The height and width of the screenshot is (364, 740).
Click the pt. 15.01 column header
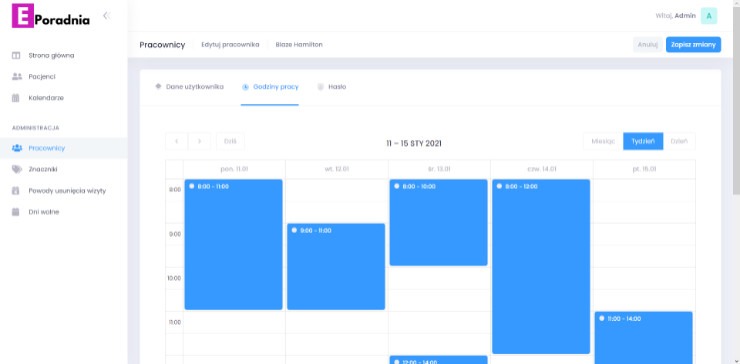click(644, 169)
